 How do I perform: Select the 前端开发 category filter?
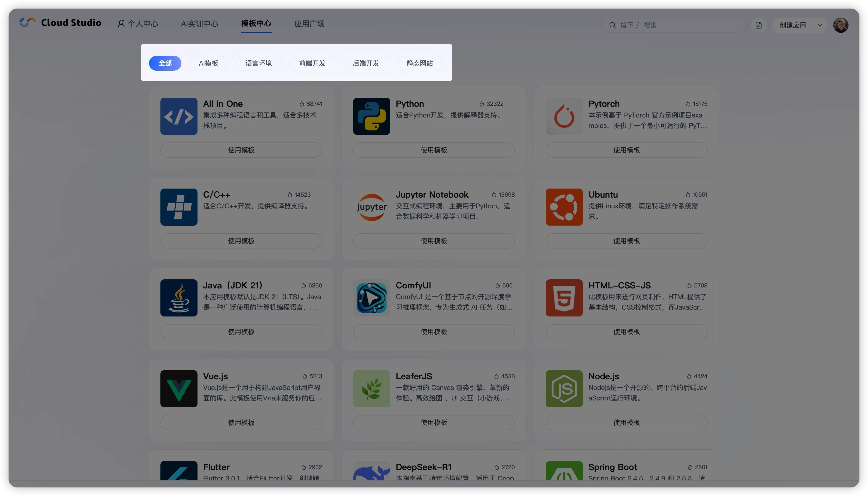click(x=312, y=63)
